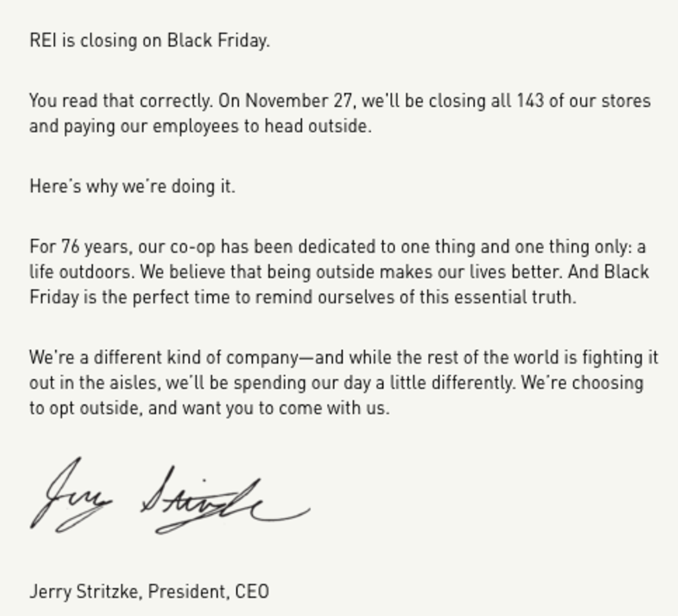Click the "REI is closing on Black Friday" headline
The height and width of the screenshot is (616, 678).
(x=149, y=40)
